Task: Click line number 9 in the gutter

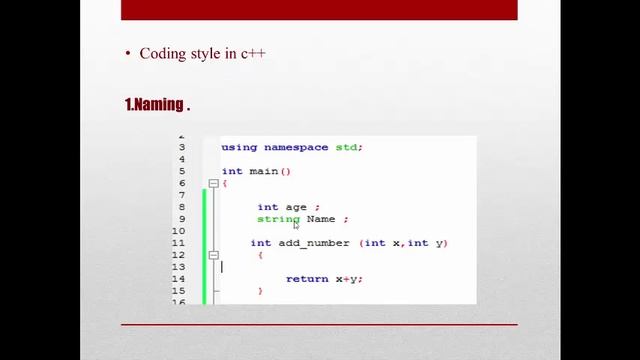Action: (x=182, y=219)
